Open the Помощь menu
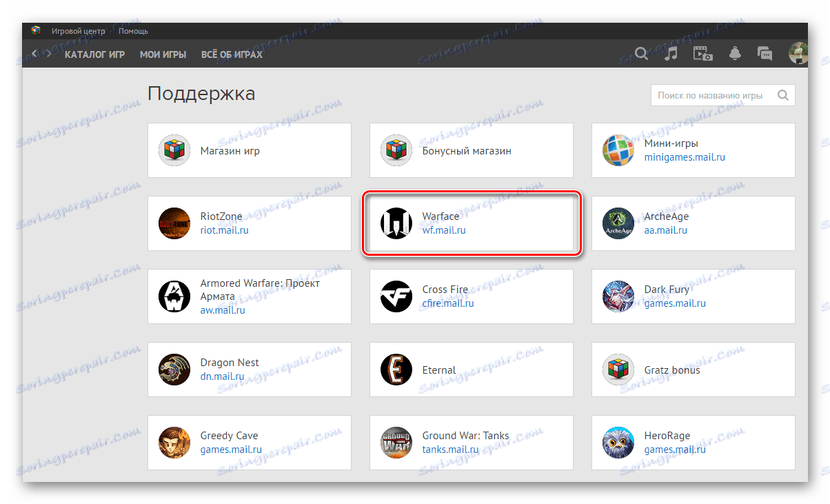This screenshot has height=504, width=830. (133, 31)
